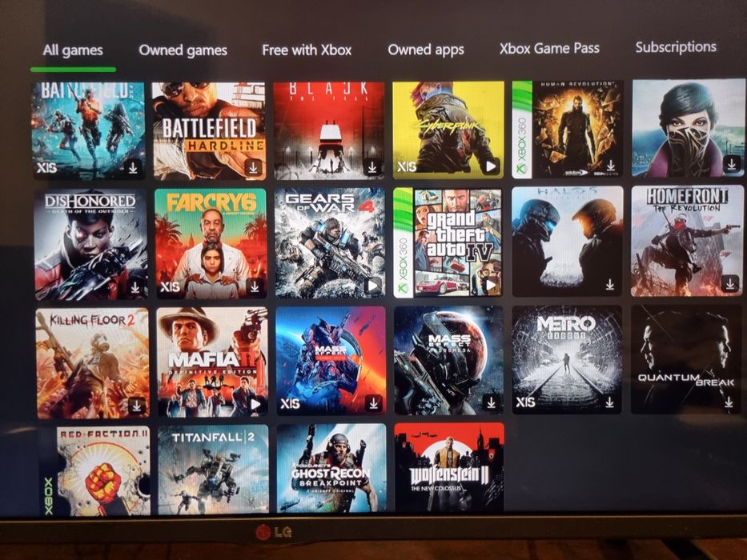
Task: Launch the Cyberpunk game tile
Action: click(x=448, y=130)
